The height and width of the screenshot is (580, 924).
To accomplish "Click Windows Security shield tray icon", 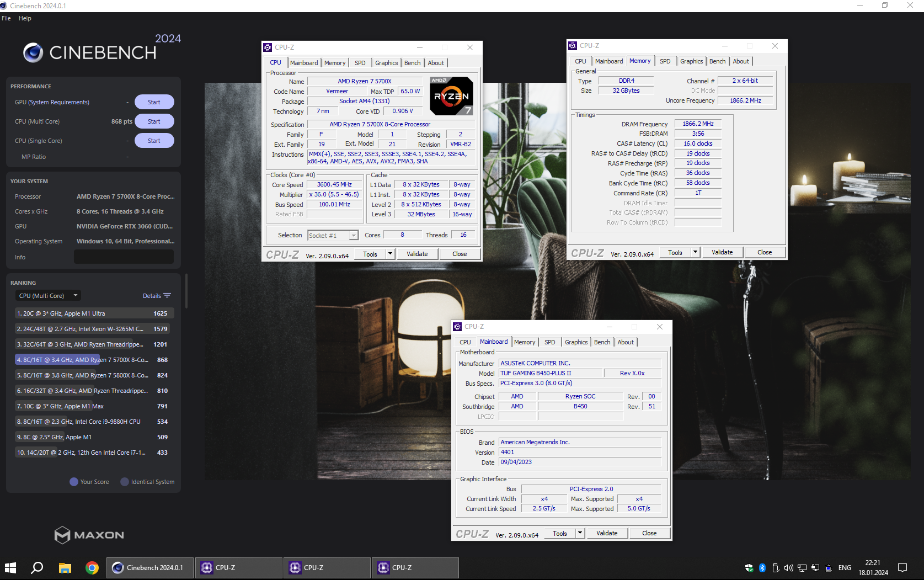I will pyautogui.click(x=749, y=567).
